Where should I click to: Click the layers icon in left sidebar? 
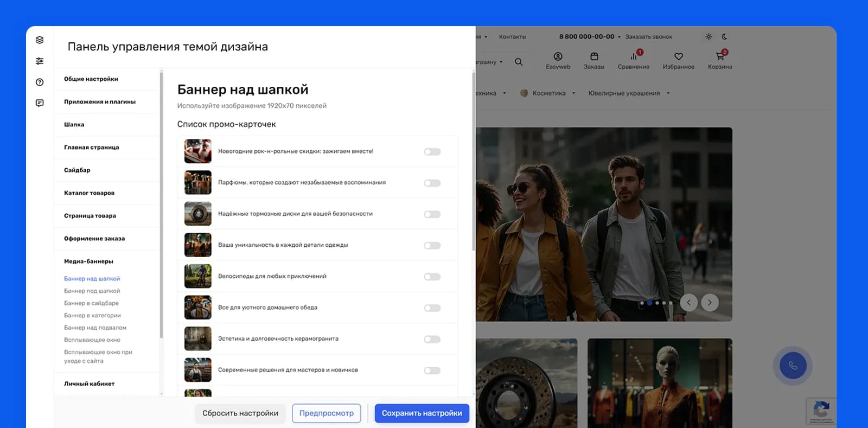pyautogui.click(x=40, y=40)
